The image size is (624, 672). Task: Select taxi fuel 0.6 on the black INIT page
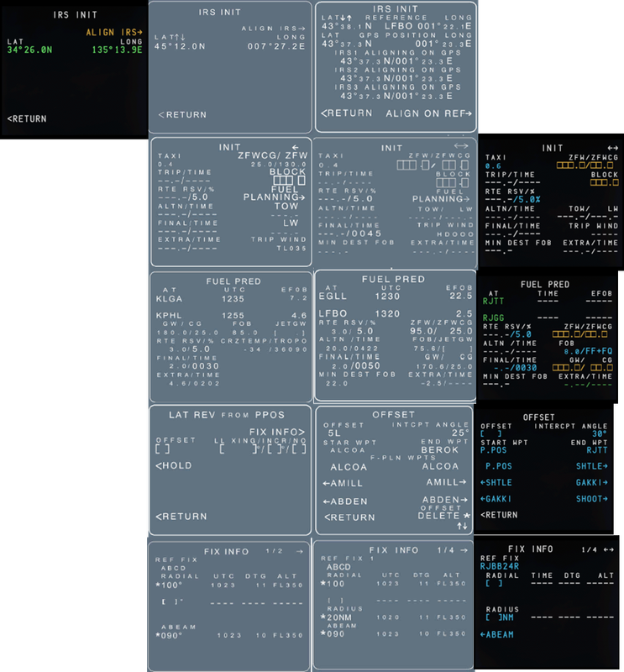tap(493, 165)
